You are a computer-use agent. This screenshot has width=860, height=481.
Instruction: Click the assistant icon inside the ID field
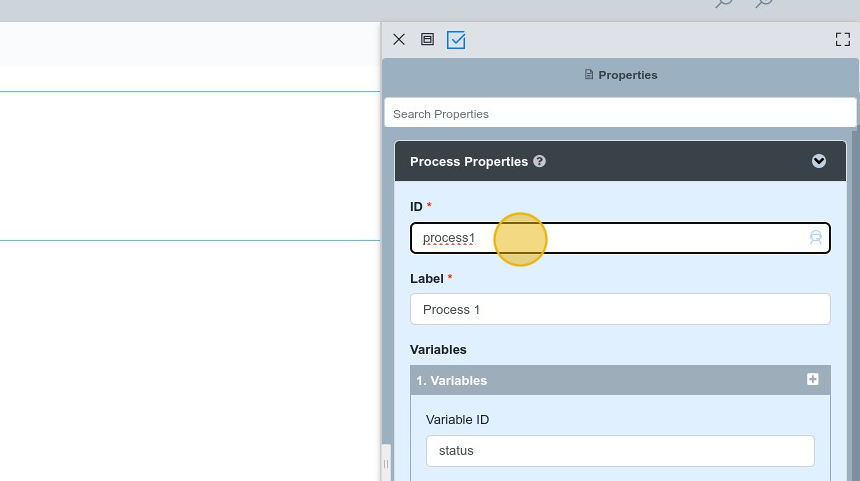coord(816,237)
